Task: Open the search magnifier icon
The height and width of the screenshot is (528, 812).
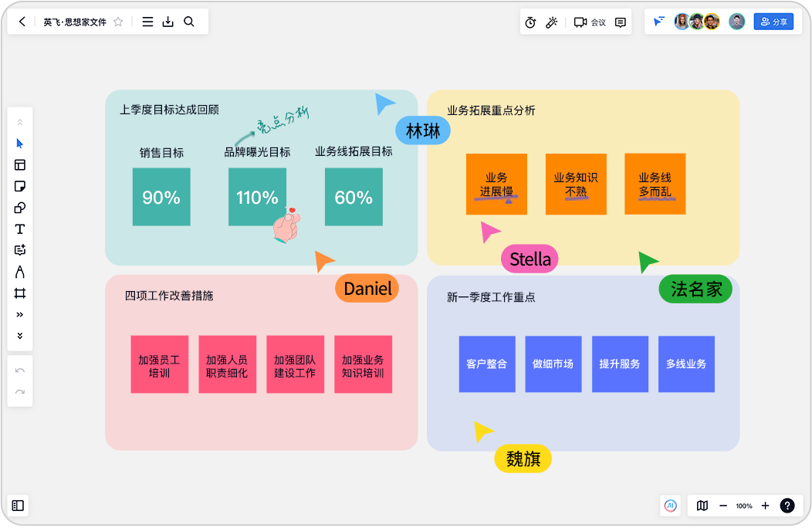Action: click(189, 22)
